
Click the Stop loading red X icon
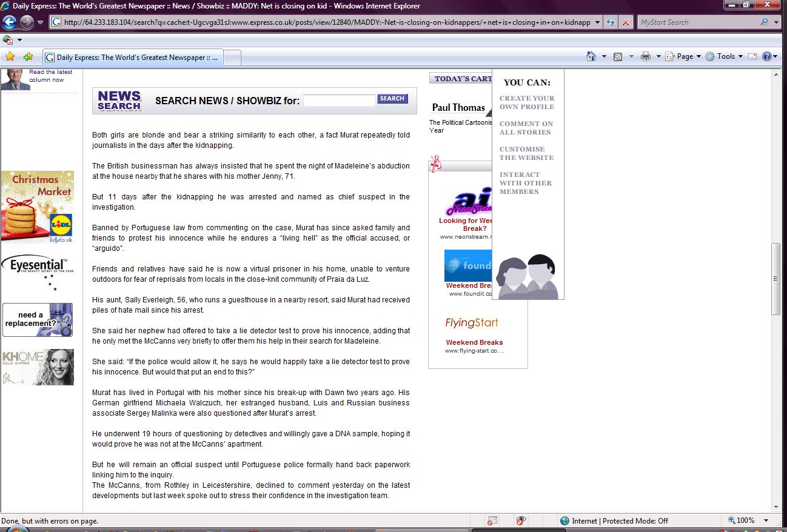point(625,22)
